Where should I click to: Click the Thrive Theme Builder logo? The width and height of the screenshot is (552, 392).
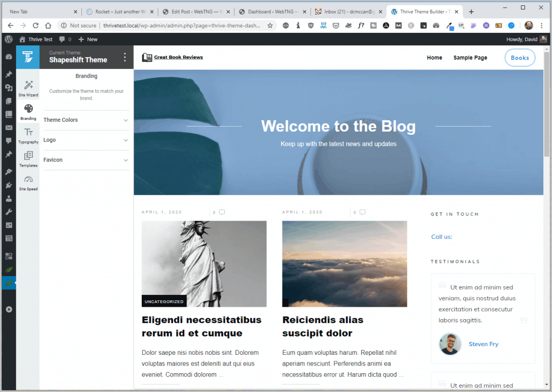point(27,57)
